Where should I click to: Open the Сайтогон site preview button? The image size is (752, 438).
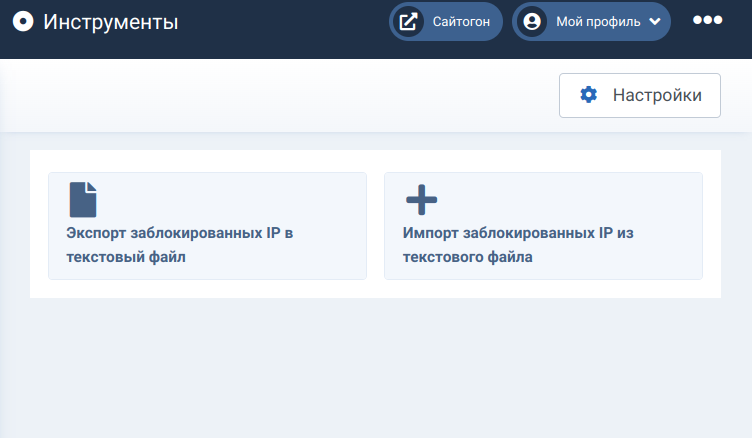click(x=446, y=22)
